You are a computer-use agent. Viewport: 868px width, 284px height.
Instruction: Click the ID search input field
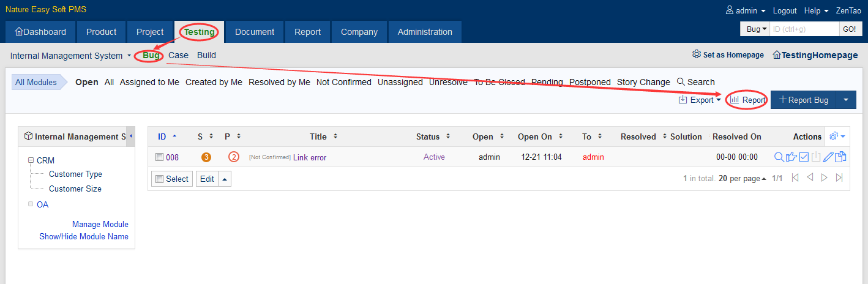coord(804,29)
